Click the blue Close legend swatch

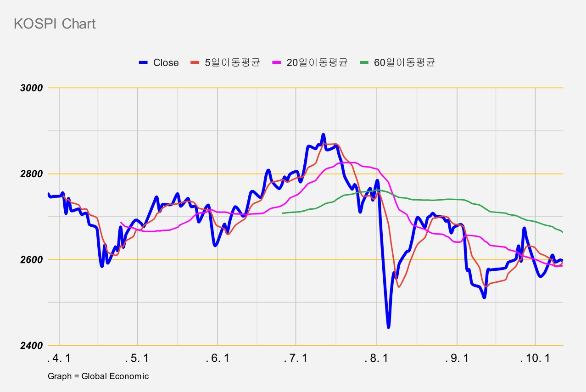pyautogui.click(x=143, y=63)
